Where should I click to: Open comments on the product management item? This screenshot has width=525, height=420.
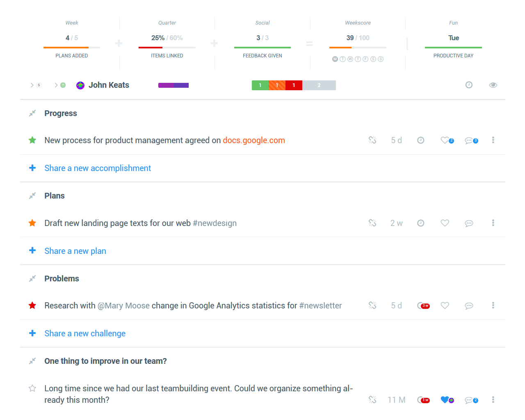[x=470, y=141]
